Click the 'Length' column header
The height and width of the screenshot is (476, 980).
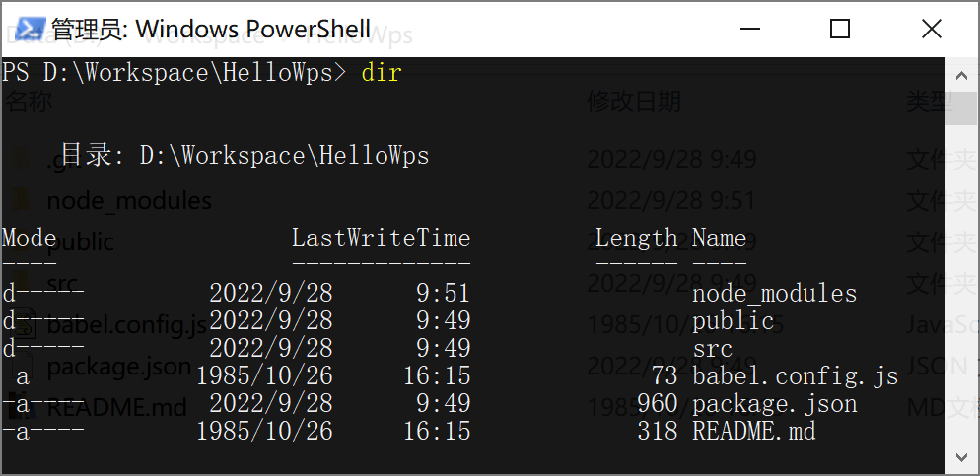click(636, 238)
